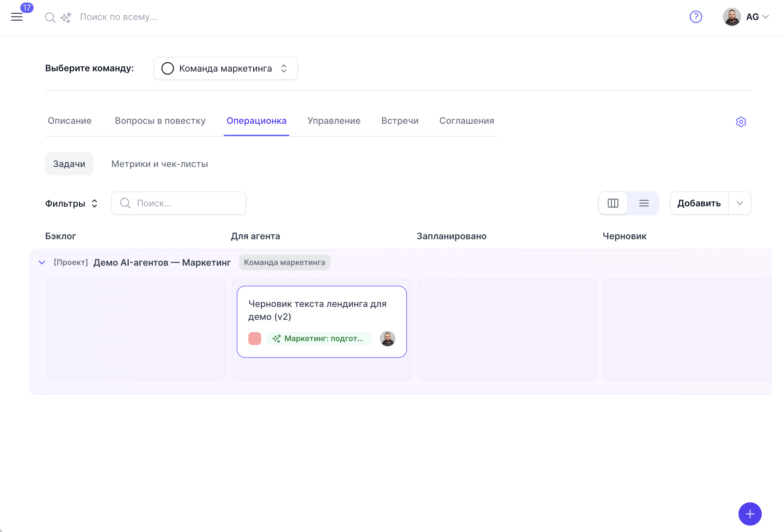This screenshot has height=532, width=783.
Task: Open settings via the gear icon
Action: click(x=741, y=122)
